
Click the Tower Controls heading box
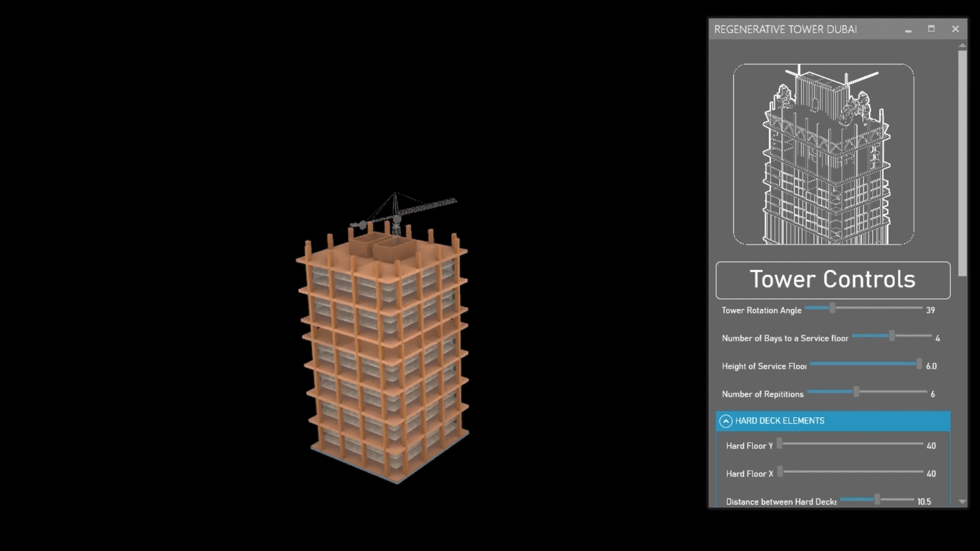tap(832, 280)
